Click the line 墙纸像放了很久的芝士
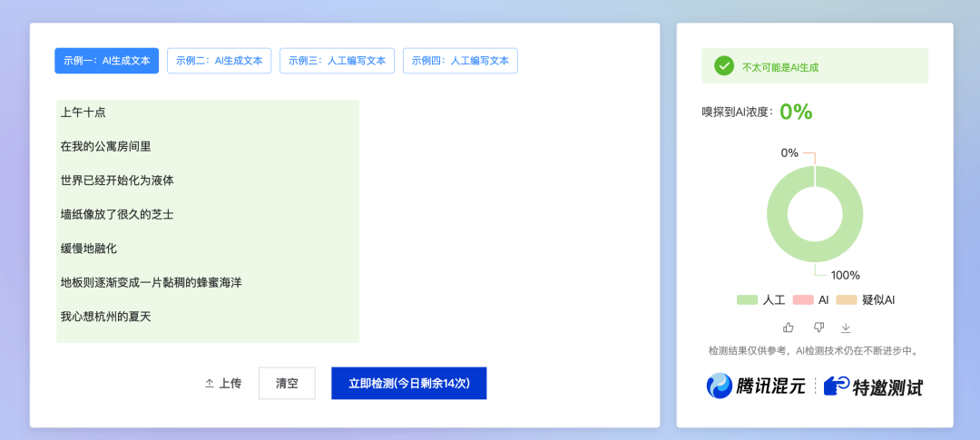Viewport: 980px width, 440px height. tap(117, 214)
